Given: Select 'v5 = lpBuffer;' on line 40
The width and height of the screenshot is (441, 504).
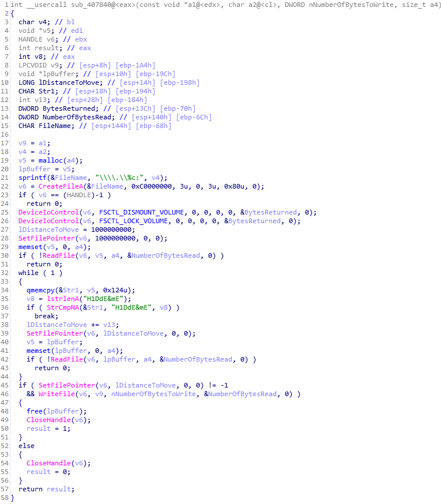Looking at the screenshot, I should 55,343.
